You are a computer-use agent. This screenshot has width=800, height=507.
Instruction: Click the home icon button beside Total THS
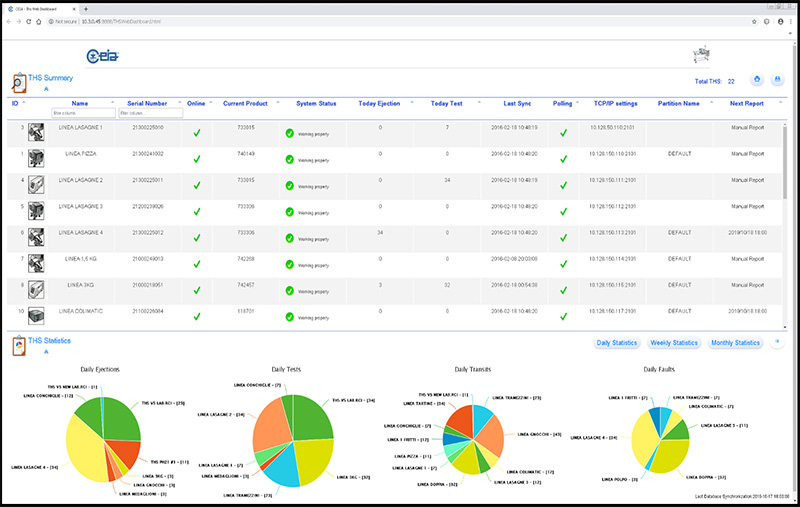[x=757, y=80]
